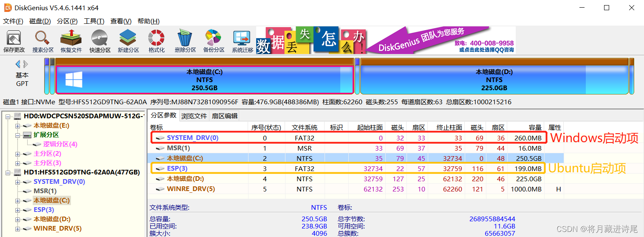Expand 本地磁盘(C:) in the tree
The width and height of the screenshot is (644, 237).
17,200
